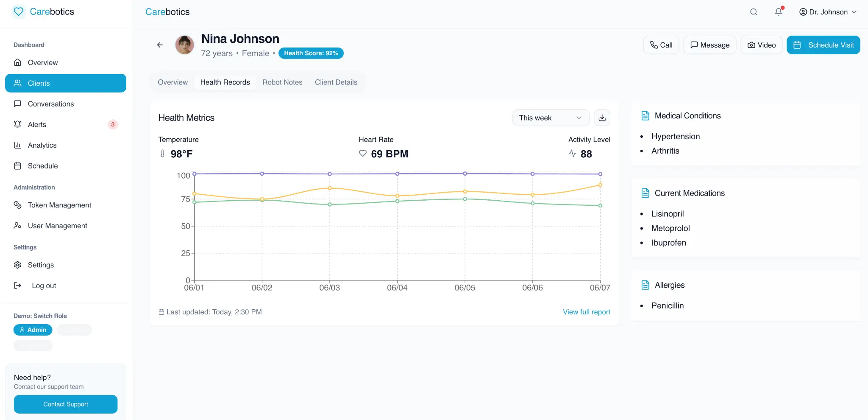868x420 pixels.
Task: Click the Schedule Visit button
Action: pos(823,45)
